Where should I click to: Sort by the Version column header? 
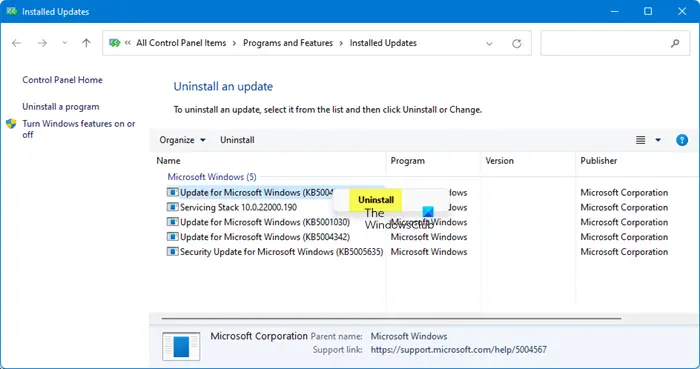pyautogui.click(x=500, y=161)
